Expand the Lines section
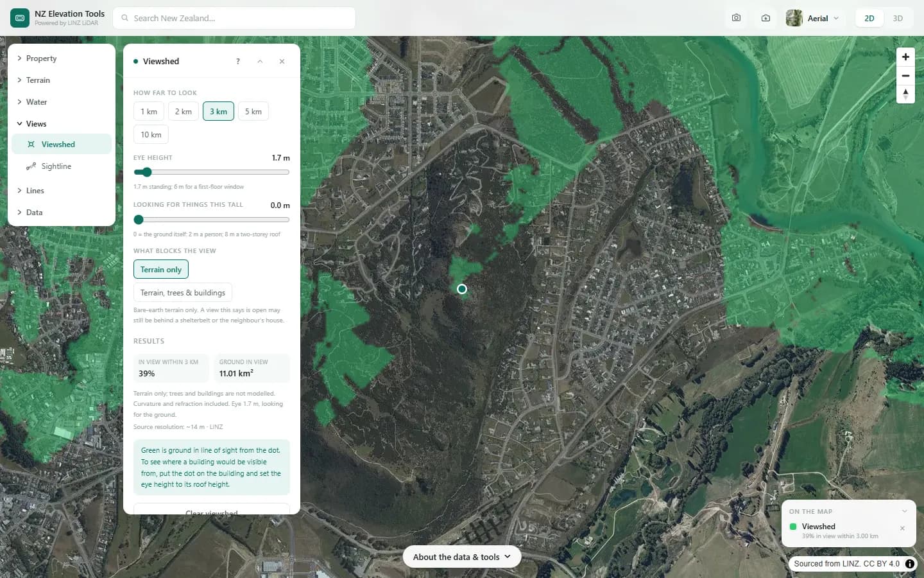The width and height of the screenshot is (924, 578). [62, 191]
